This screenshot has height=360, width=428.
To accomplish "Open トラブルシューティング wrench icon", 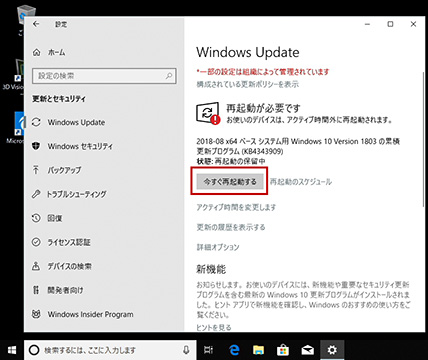I will click(36, 194).
